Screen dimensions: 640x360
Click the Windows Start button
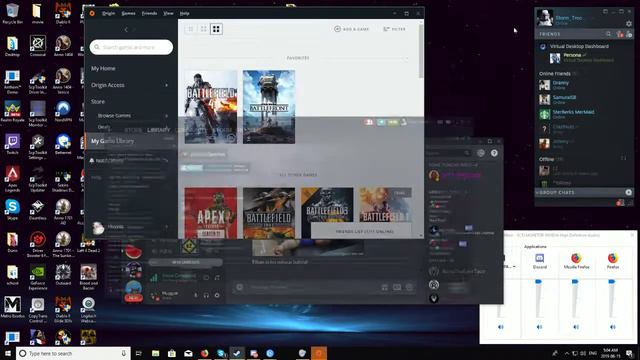pyautogui.click(x=7, y=353)
